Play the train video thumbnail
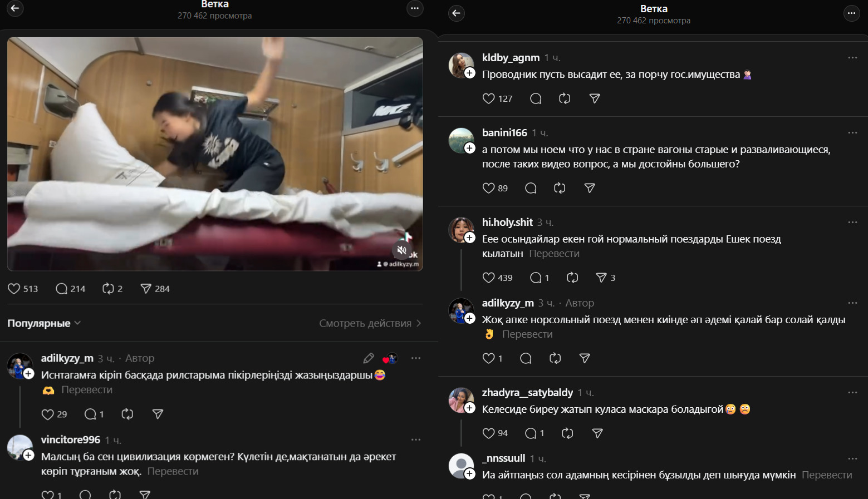 [215, 154]
